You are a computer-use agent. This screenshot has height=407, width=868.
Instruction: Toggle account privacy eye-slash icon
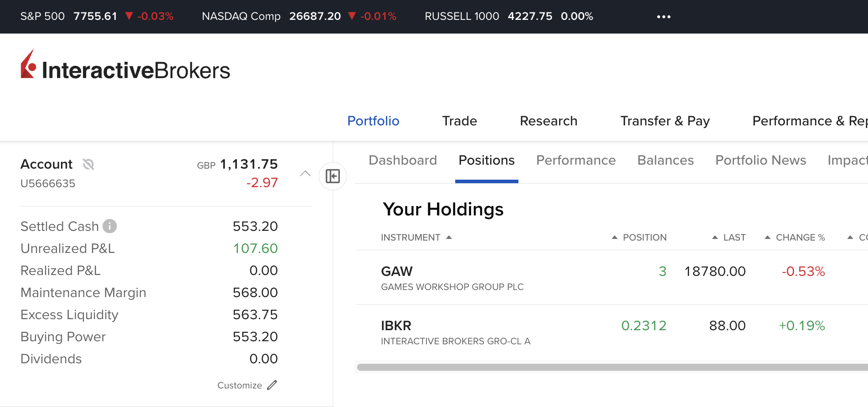88,164
